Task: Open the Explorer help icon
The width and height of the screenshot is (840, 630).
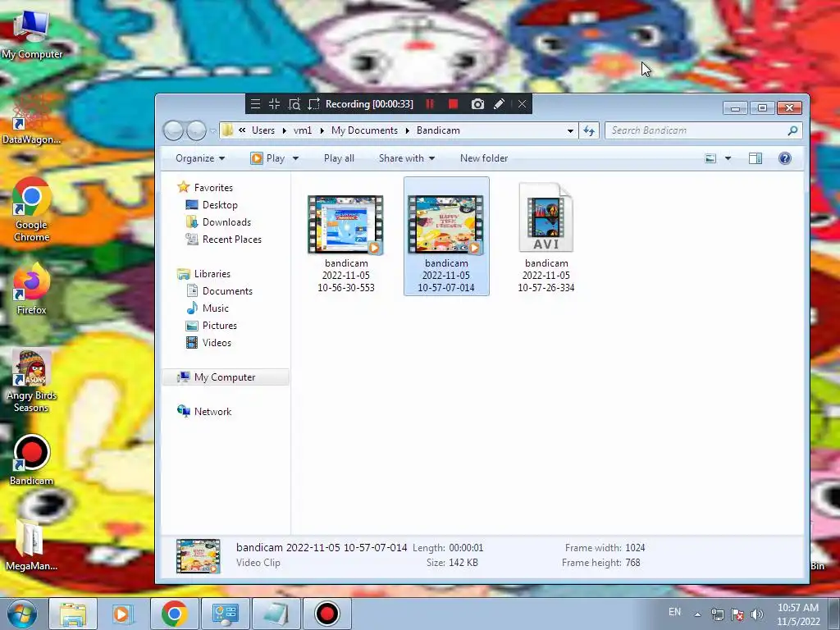Action: (x=785, y=158)
